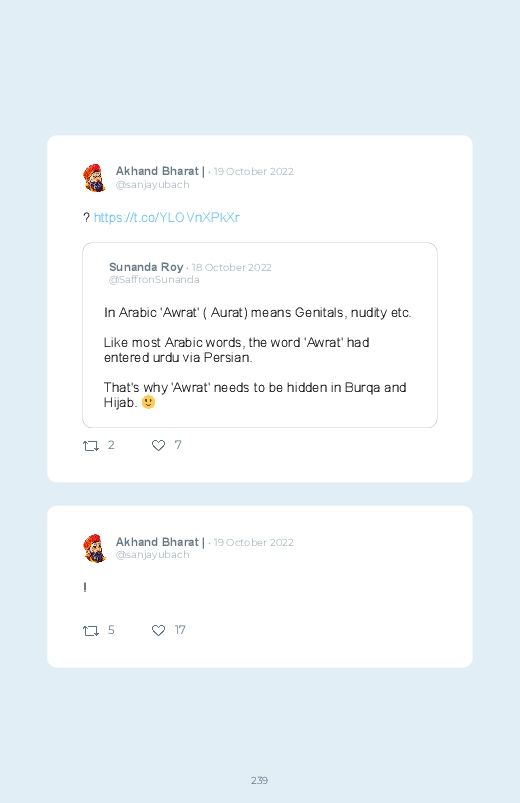
Task: Open the quoted tweet text about 'Awrat'
Action: click(258, 357)
